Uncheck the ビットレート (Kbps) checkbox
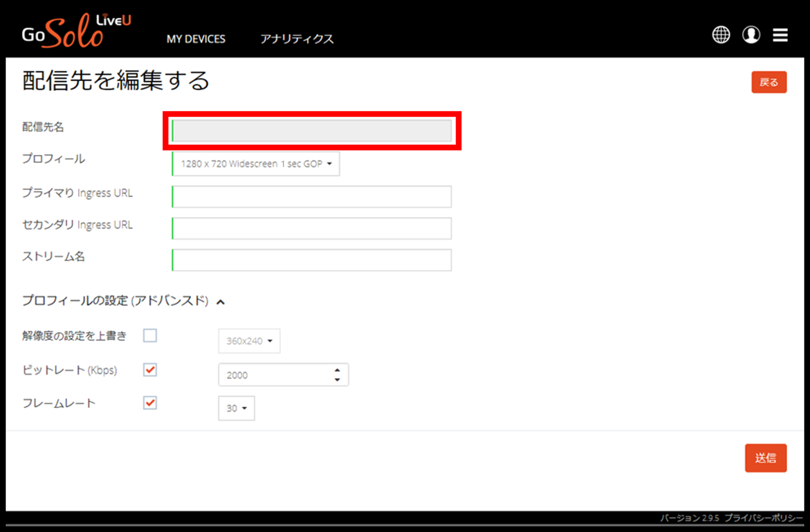The width and height of the screenshot is (810, 532). point(150,370)
